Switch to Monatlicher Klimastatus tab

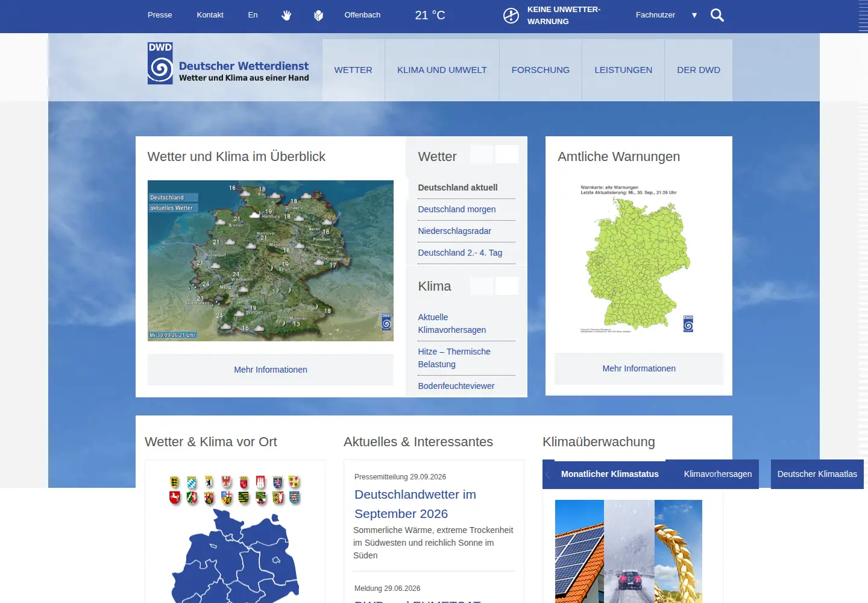point(609,474)
